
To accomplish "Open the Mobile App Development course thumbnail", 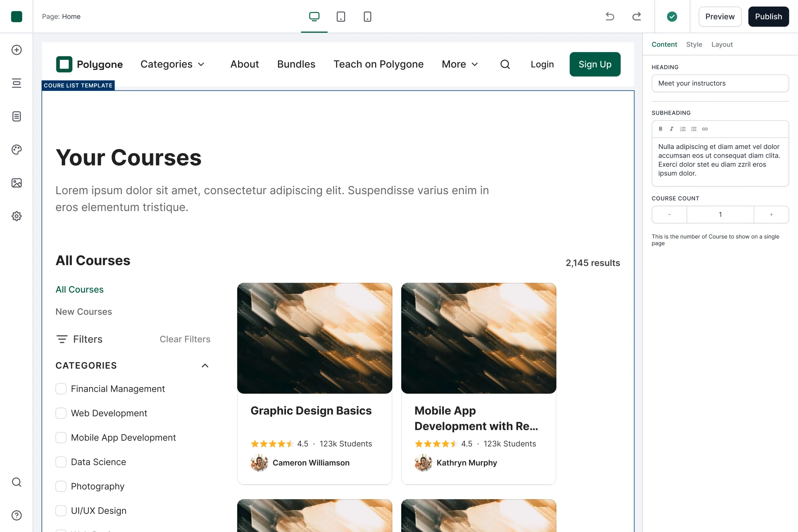I will click(478, 338).
